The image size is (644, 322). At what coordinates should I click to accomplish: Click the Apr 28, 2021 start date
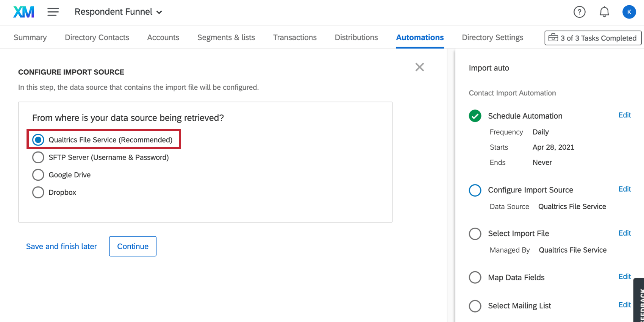coord(553,147)
